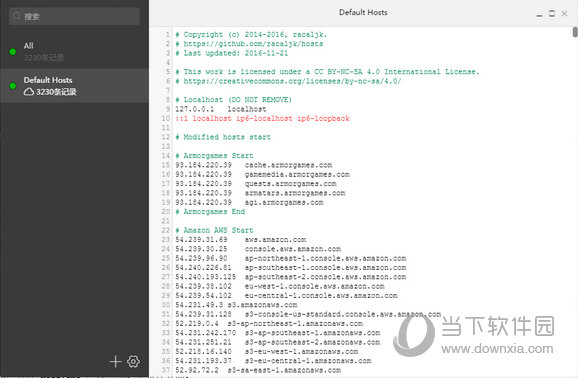The width and height of the screenshot is (578, 378).
Task: Click the 'Last updated: 2016-11-21' line
Action: [x=231, y=53]
